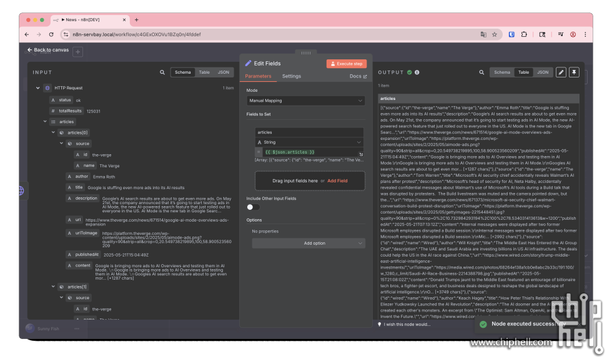This screenshot has width=612, height=364.
Task: Select the publishedAt field
Action: coord(83,255)
